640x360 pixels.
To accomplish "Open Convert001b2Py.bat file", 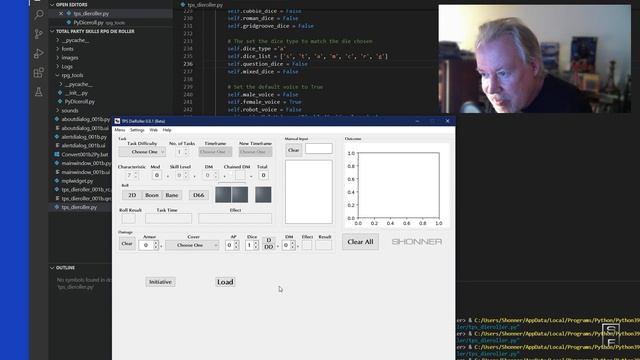I will pyautogui.click(x=85, y=154).
